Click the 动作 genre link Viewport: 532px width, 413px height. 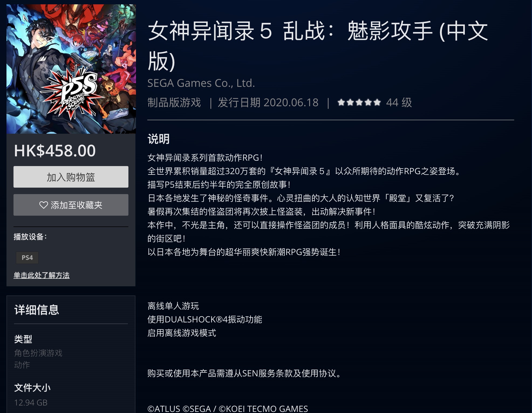point(22,365)
